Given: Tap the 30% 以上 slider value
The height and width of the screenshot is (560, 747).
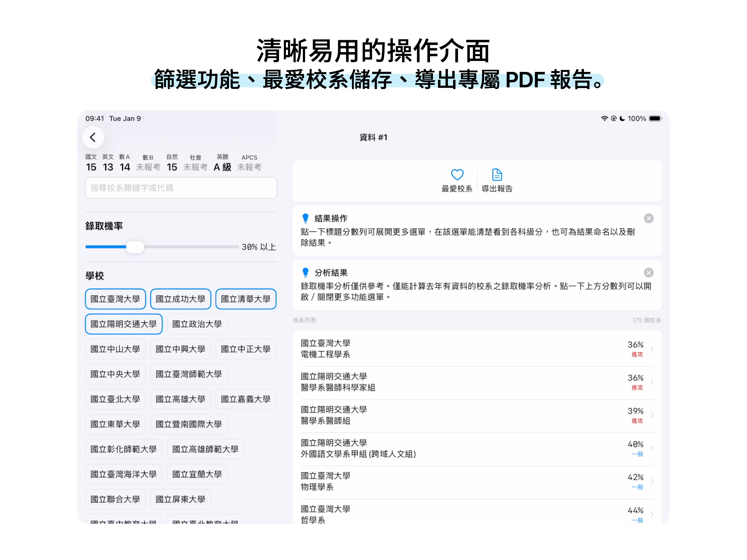Looking at the screenshot, I should pos(259,247).
